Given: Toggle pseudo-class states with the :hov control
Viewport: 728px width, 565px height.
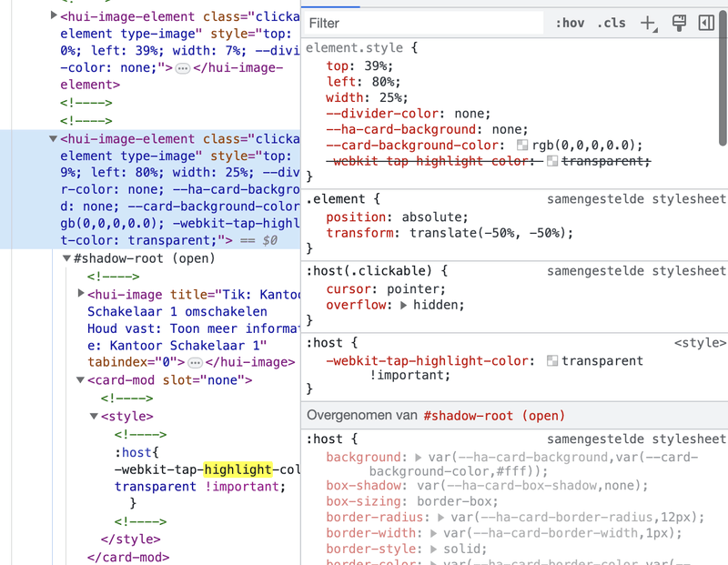Looking at the screenshot, I should click(569, 23).
